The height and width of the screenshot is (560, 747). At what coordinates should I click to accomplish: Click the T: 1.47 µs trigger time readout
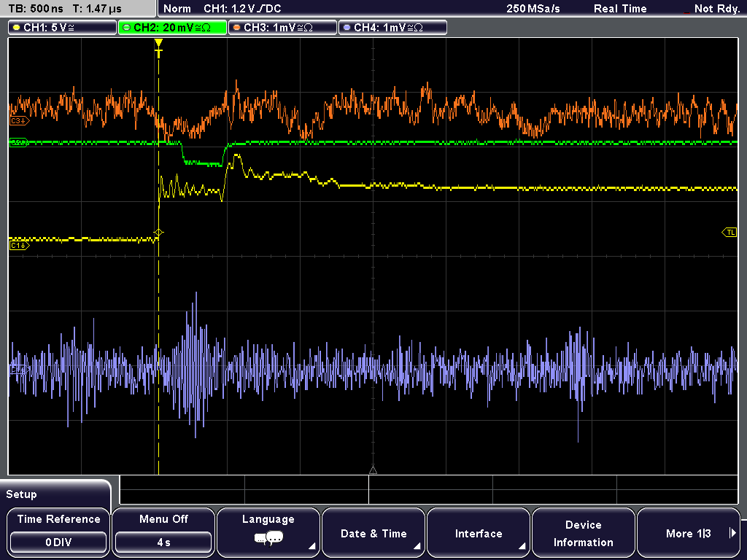97,9
